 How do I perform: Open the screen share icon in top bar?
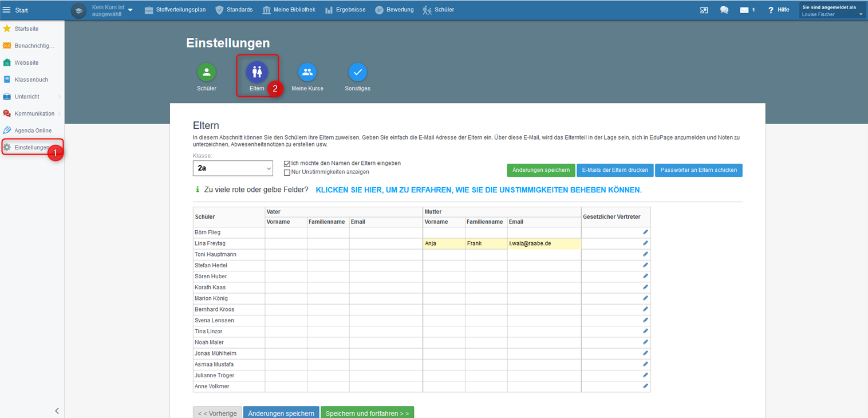point(704,10)
